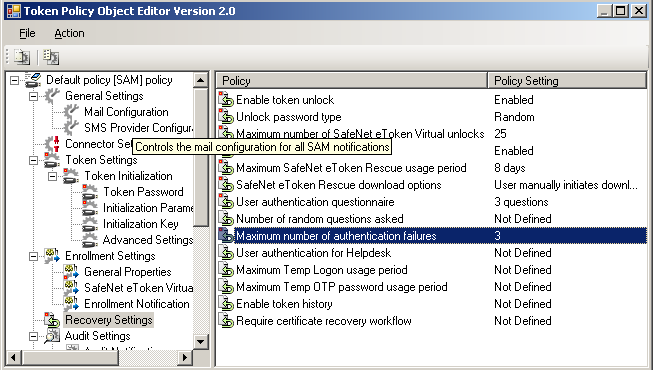Collapse the General Settings tree node

(x=33, y=96)
